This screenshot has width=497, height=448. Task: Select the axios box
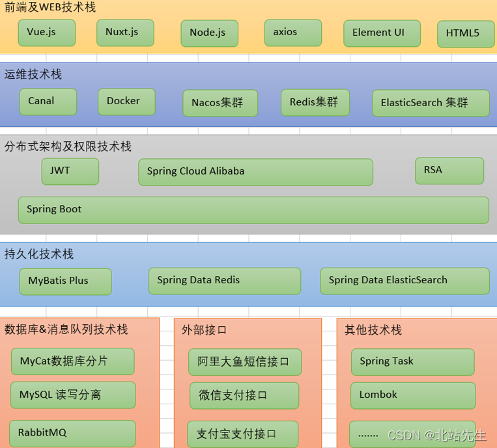point(293,33)
